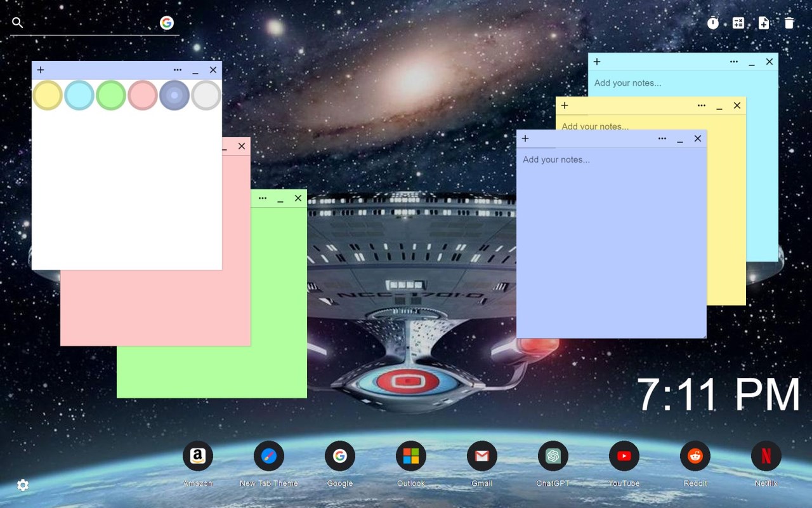This screenshot has height=508, width=812.
Task: Click the search magnifier icon
Action: tap(18, 23)
